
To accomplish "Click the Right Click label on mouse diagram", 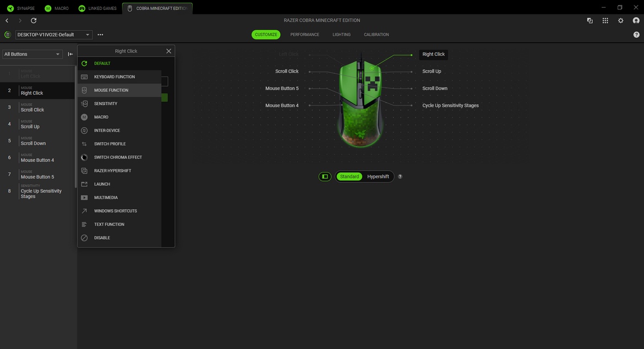I will tap(433, 54).
